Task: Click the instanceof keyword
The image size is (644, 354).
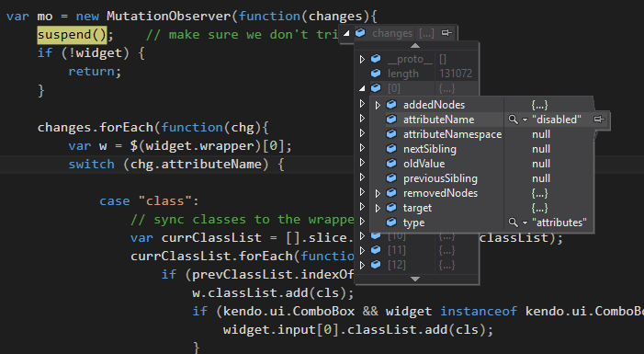Action: point(479,311)
